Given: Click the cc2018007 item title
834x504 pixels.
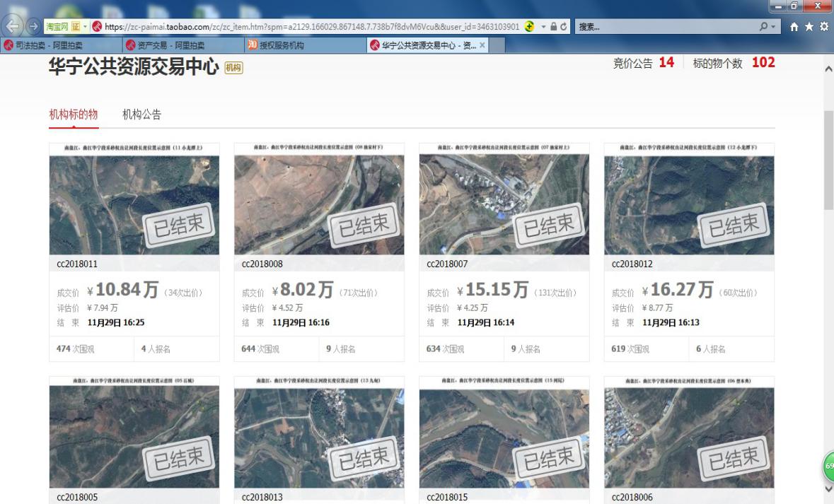Looking at the screenshot, I should [x=447, y=264].
